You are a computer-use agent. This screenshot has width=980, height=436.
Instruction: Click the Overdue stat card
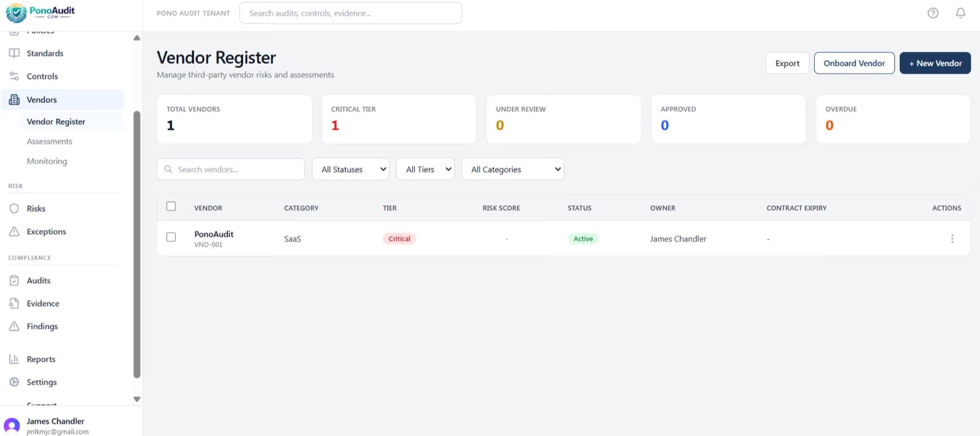tap(893, 119)
